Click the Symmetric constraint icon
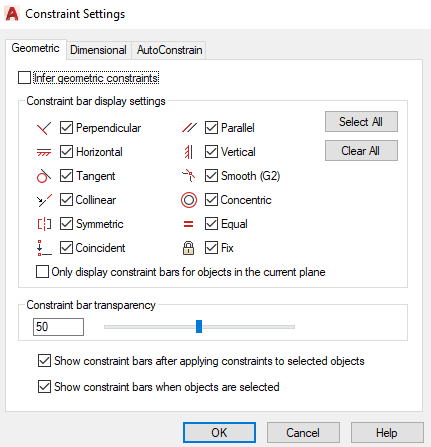Screen dimensions: 431x447 [x=44, y=224]
